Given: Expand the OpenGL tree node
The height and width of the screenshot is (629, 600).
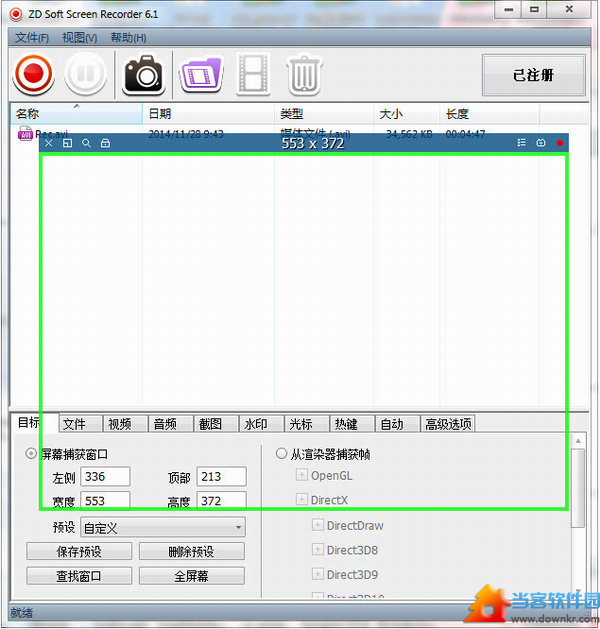Looking at the screenshot, I should pos(301,475).
